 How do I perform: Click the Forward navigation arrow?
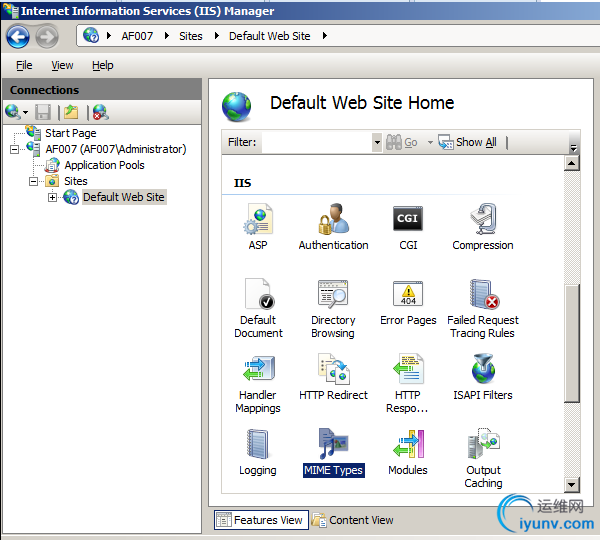pos(47,37)
